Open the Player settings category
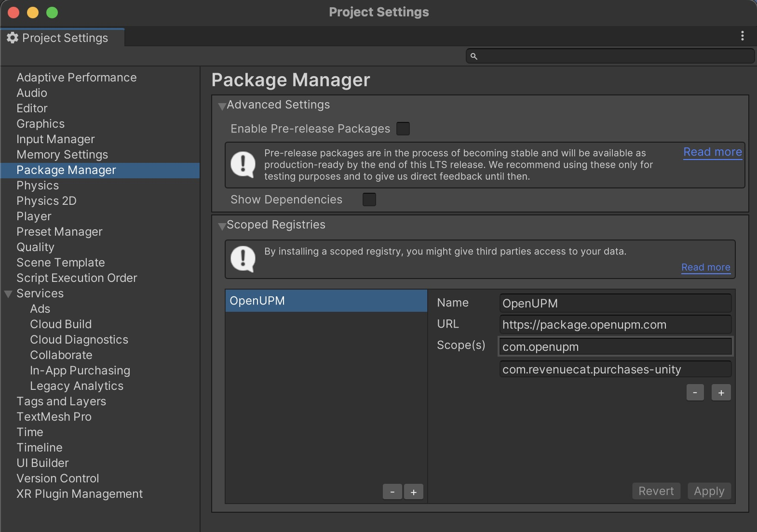Screen dimensions: 757x532 (x=34, y=216)
